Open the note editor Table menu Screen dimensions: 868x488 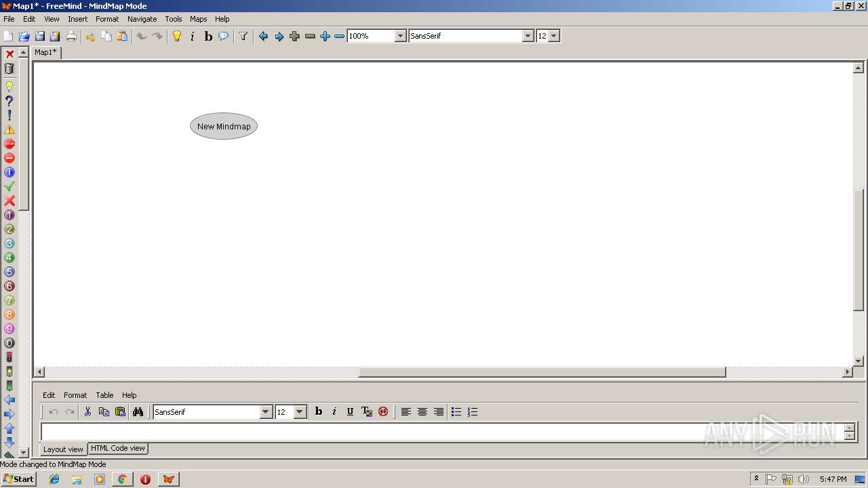pos(104,395)
